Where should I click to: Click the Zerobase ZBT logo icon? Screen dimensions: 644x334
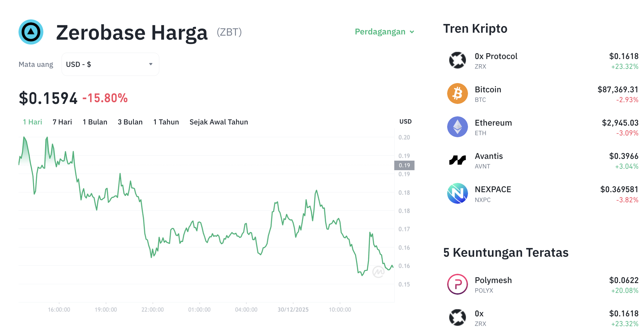[31, 32]
